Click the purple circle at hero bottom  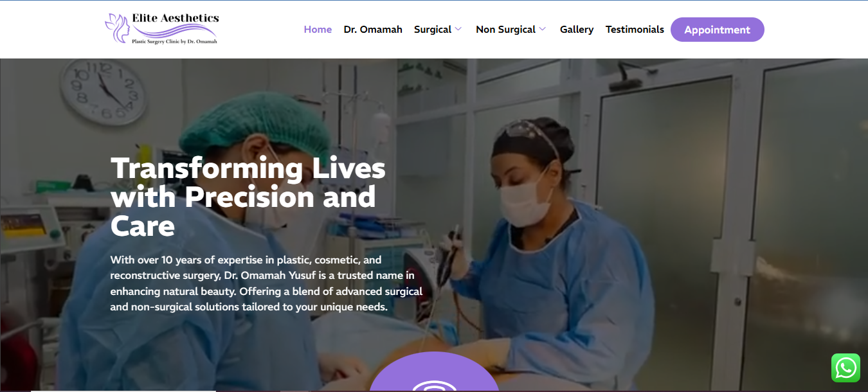(x=434, y=373)
